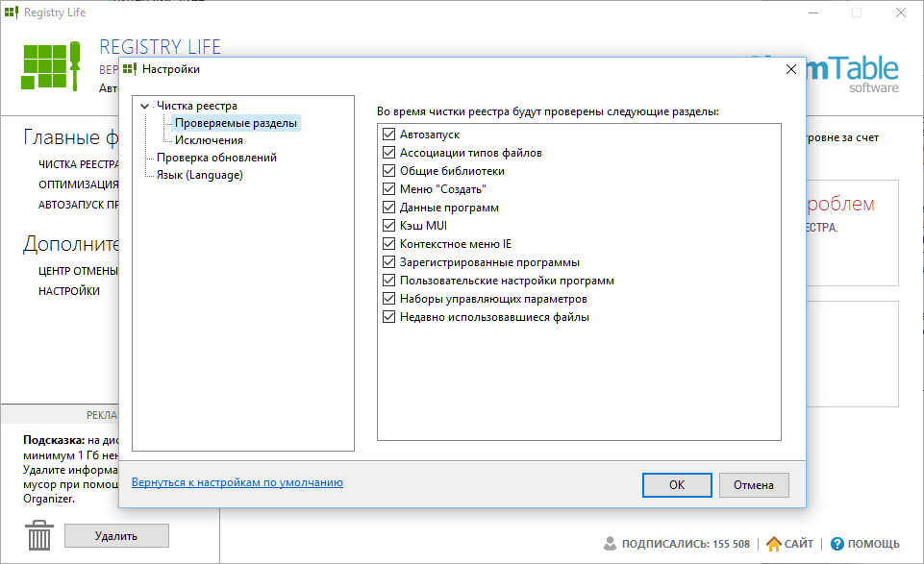Click the Отмена button
Viewport: 924px width, 564px height.
point(753,485)
